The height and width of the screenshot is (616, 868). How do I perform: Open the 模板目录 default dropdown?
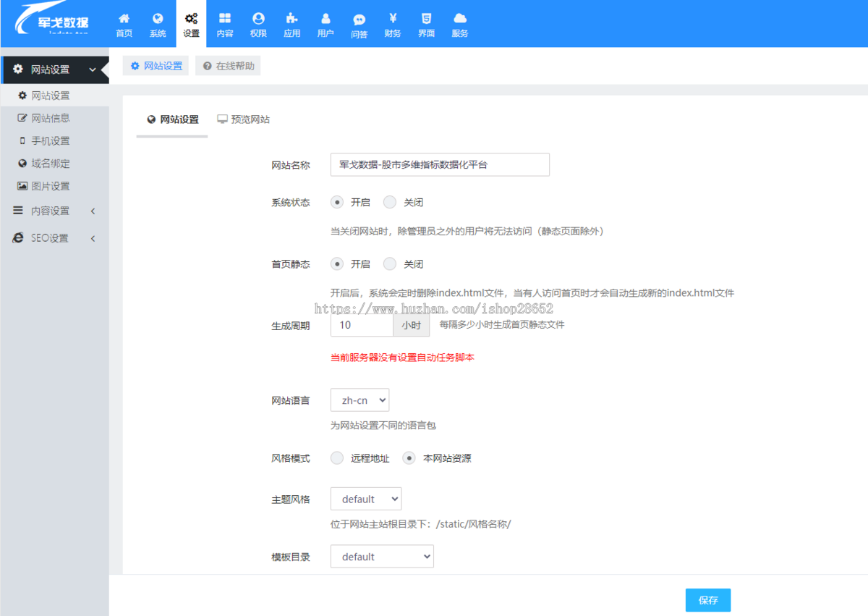382,556
